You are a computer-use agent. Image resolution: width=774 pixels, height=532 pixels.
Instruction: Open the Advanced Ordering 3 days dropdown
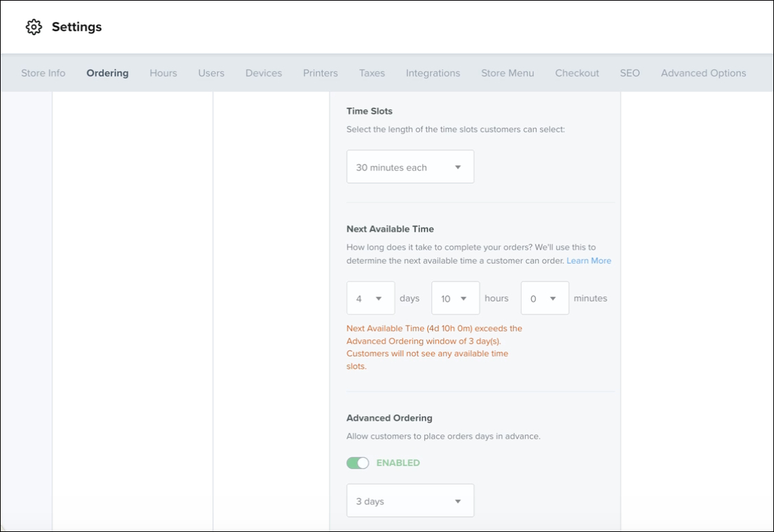[410, 501]
